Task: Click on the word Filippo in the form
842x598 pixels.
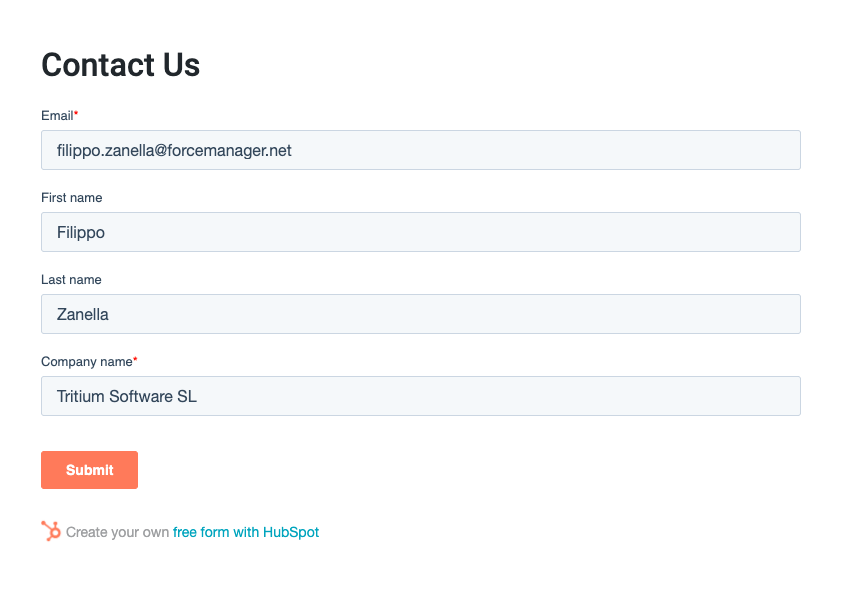Action: point(81,232)
